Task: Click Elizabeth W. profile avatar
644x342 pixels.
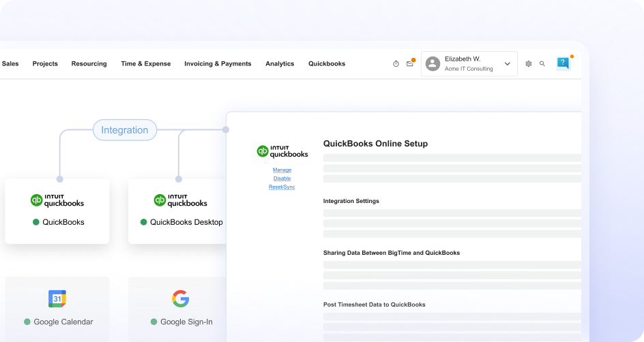Action: point(433,64)
